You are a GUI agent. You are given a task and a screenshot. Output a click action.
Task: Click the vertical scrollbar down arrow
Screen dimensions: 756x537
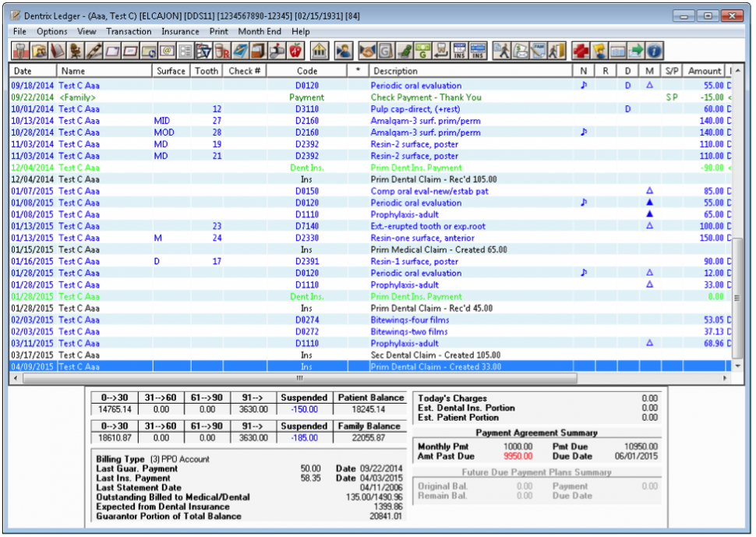pos(738,364)
